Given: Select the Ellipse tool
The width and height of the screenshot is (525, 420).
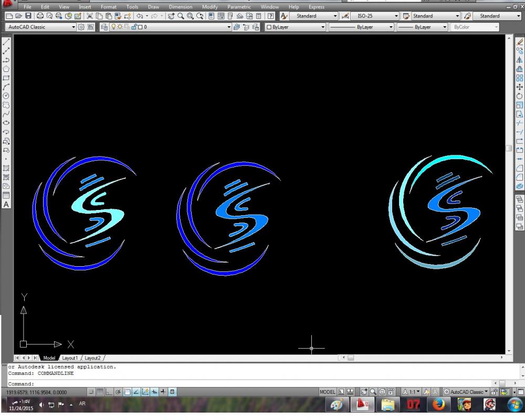Looking at the screenshot, I should coord(6,123).
